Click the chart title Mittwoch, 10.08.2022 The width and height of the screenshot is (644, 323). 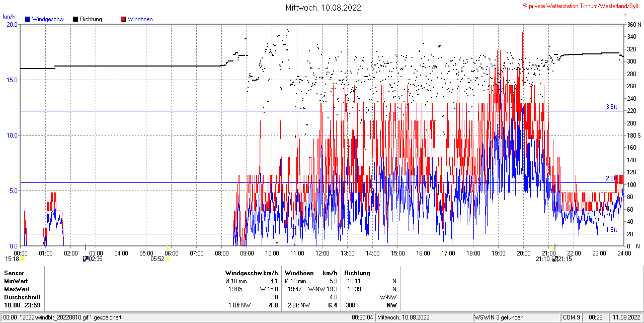(323, 8)
